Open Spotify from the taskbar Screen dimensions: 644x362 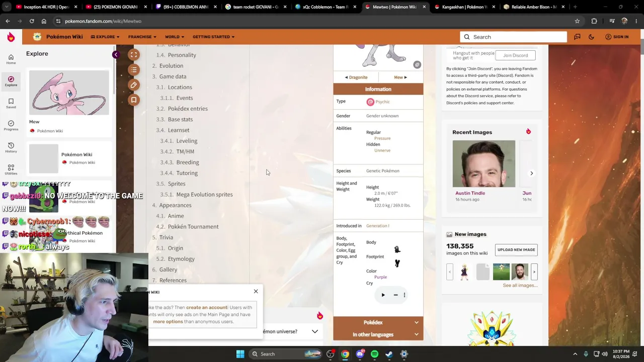[x=374, y=354]
